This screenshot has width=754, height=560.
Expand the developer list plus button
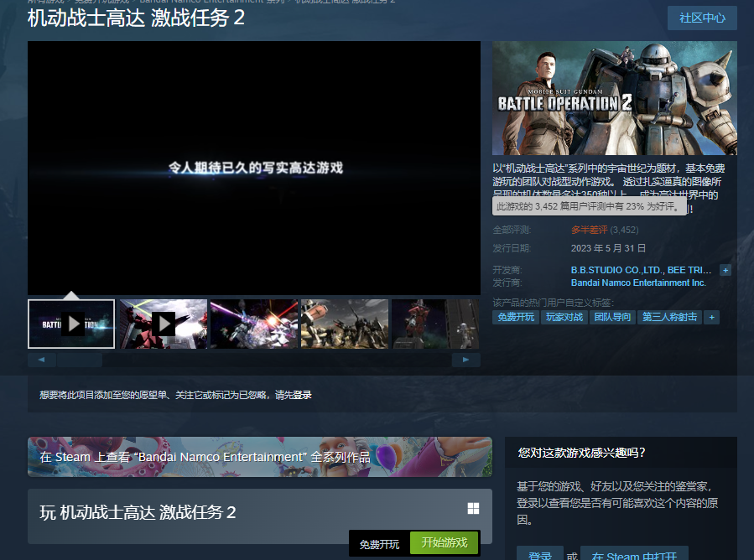(725, 270)
